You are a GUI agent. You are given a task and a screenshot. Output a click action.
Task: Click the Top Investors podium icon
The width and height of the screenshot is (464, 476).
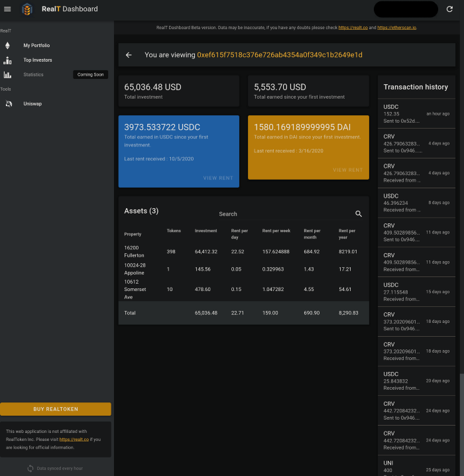click(x=8, y=60)
